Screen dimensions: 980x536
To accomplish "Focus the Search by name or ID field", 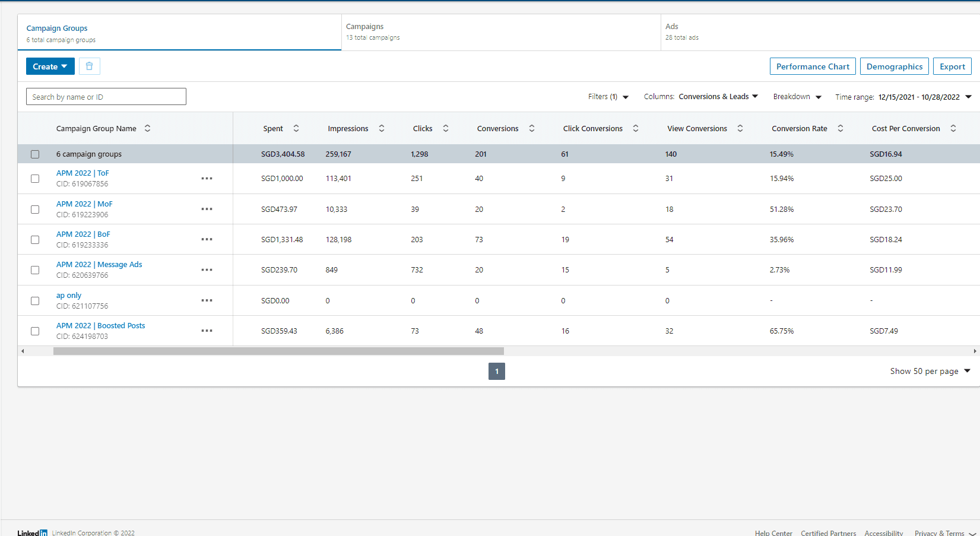I will tap(106, 97).
